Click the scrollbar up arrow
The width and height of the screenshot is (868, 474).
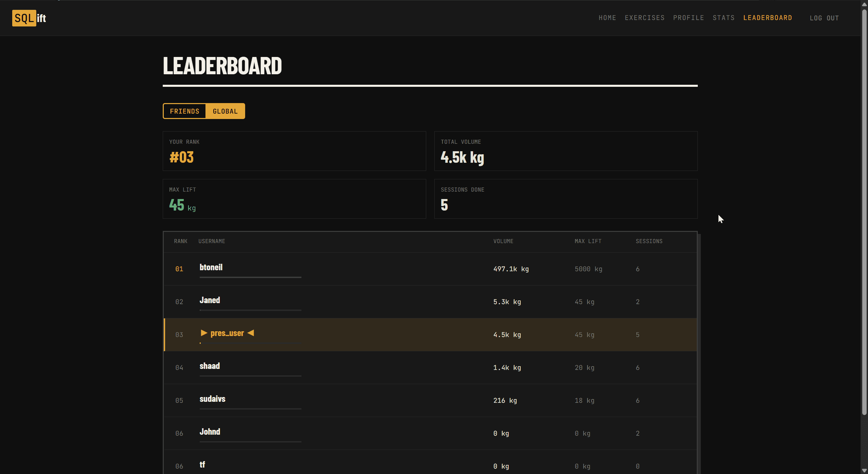pos(864,4)
